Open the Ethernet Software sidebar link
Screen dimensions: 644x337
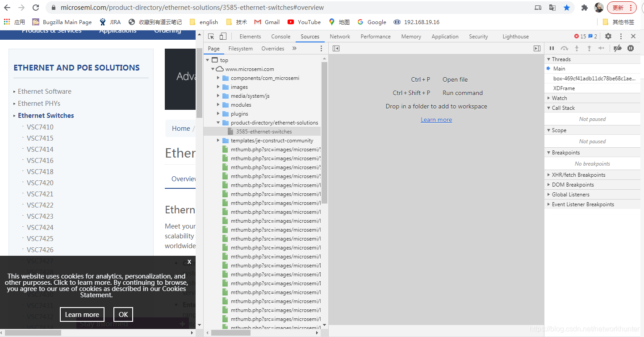[45, 91]
